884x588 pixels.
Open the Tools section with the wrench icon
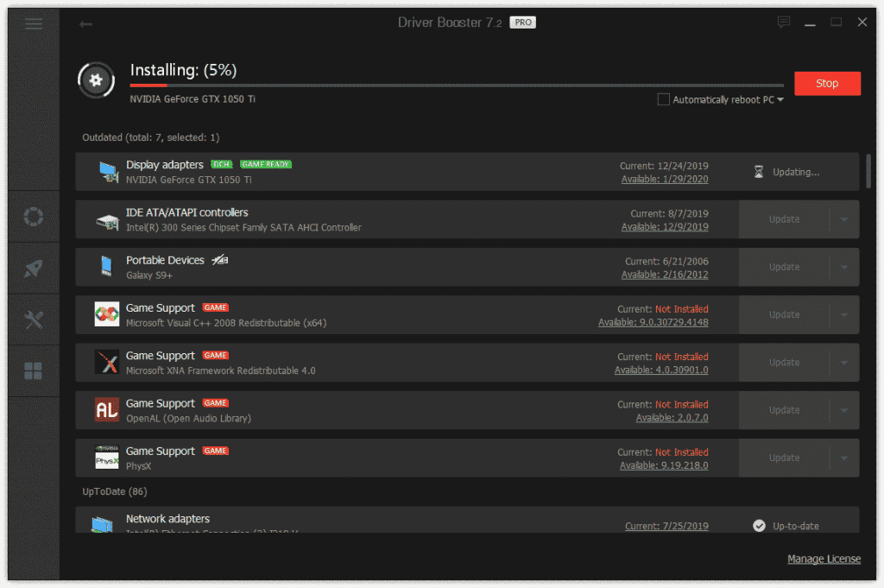[34, 319]
